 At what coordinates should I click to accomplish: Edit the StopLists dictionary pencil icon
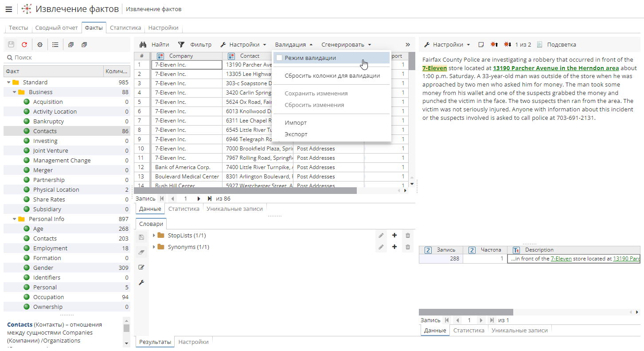[x=381, y=236]
